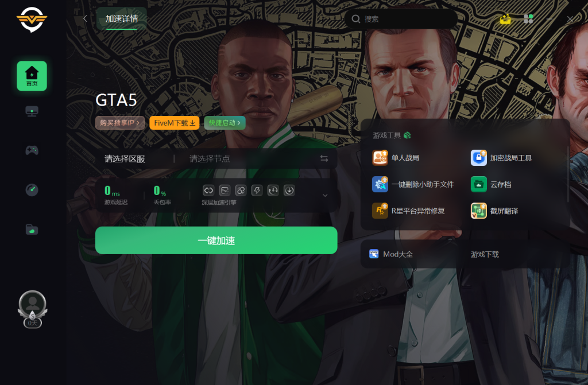Image resolution: width=588 pixels, height=385 pixels.
Task: Open the speedometer speed-test sidebar icon
Action: (32, 190)
